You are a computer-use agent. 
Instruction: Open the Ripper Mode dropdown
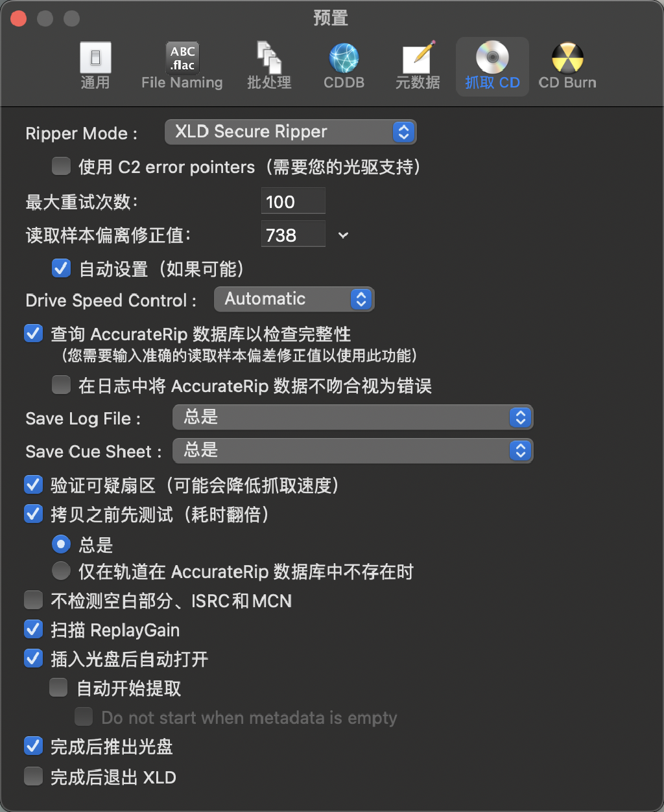point(290,132)
